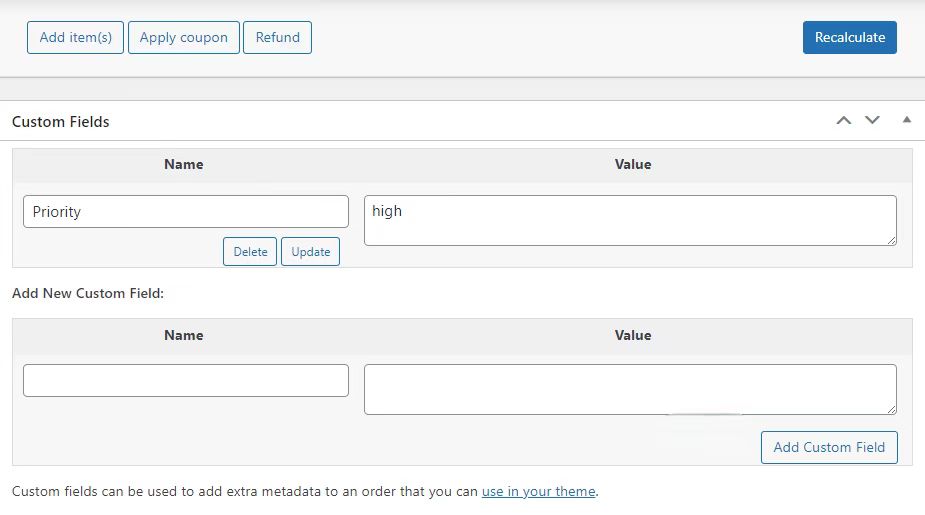Focus the new custom field Name input
The width and height of the screenshot is (925, 515).
pyautogui.click(x=186, y=380)
